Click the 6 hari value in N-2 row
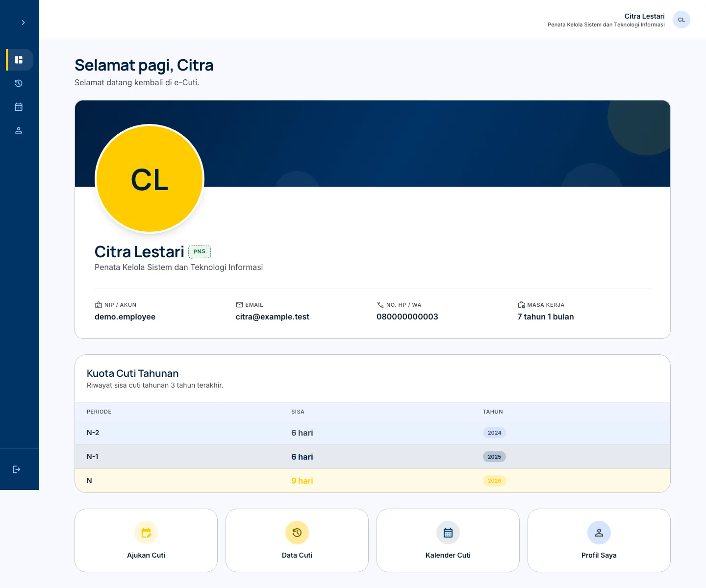 (x=302, y=433)
